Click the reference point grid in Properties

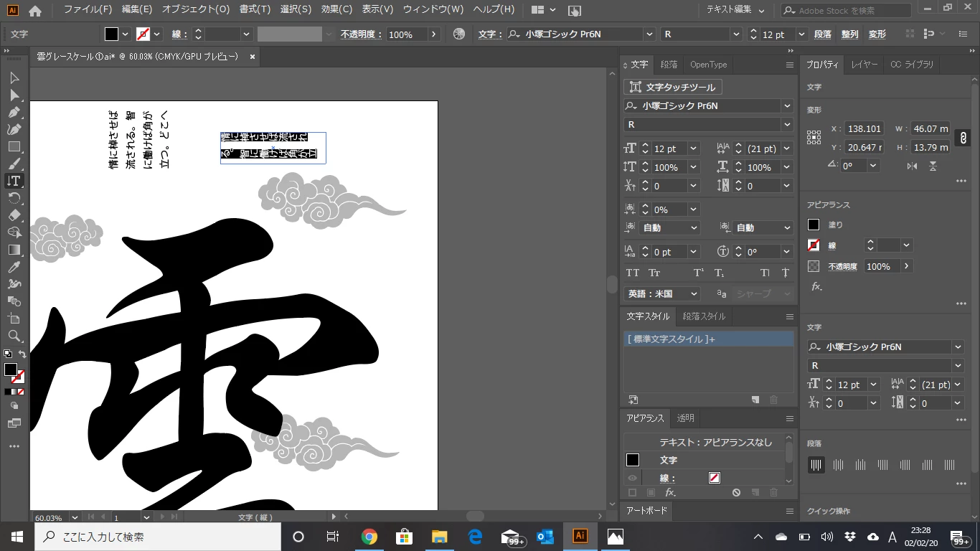(814, 137)
